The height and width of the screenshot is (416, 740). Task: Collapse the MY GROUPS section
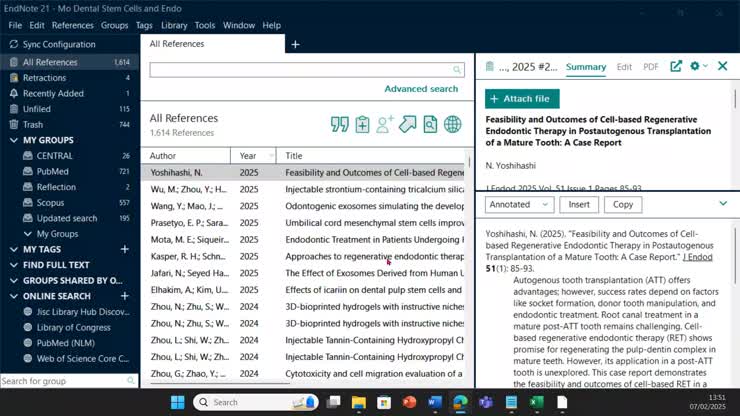pos(14,140)
